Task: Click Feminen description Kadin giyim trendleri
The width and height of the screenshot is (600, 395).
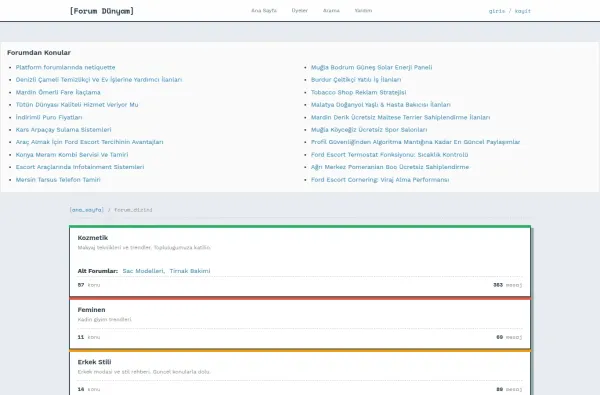Action: pyautogui.click(x=104, y=320)
